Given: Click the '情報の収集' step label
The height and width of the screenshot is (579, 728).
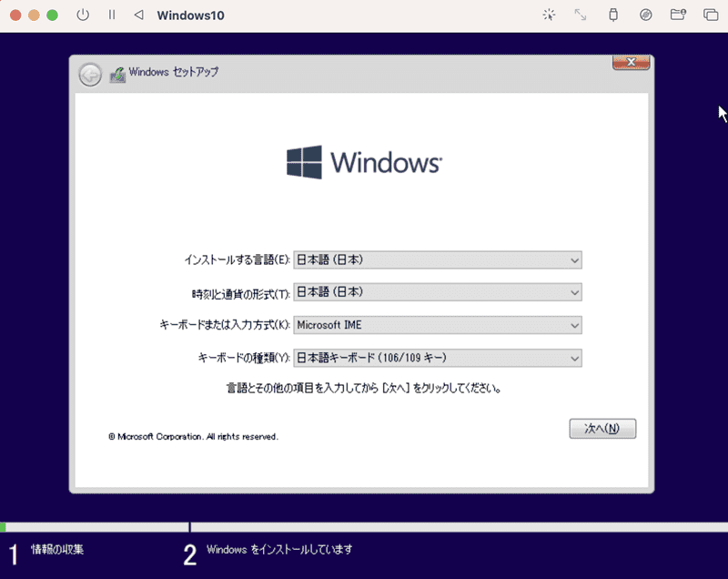Looking at the screenshot, I should 57,550.
